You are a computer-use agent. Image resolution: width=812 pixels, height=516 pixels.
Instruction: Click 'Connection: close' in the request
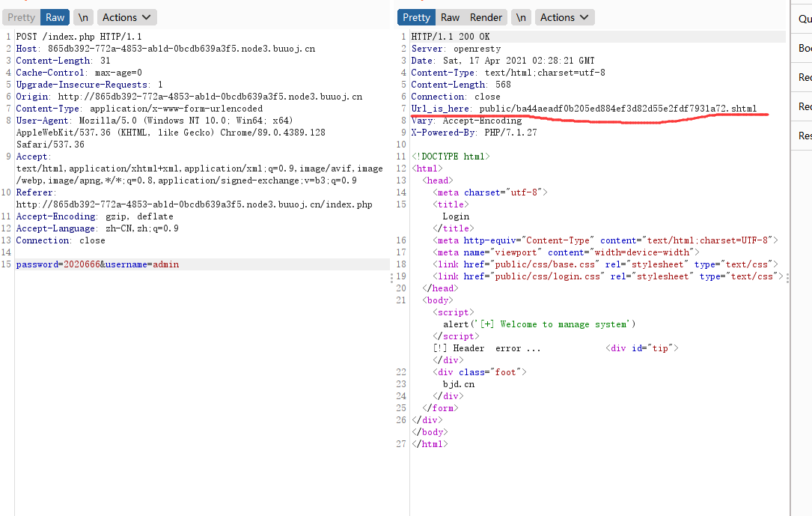pyautogui.click(x=61, y=240)
